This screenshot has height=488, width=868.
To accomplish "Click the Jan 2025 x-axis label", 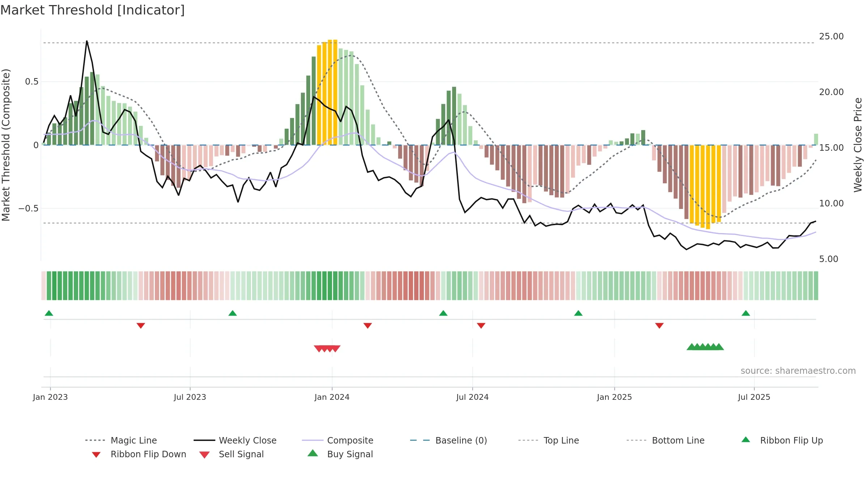I will (614, 397).
